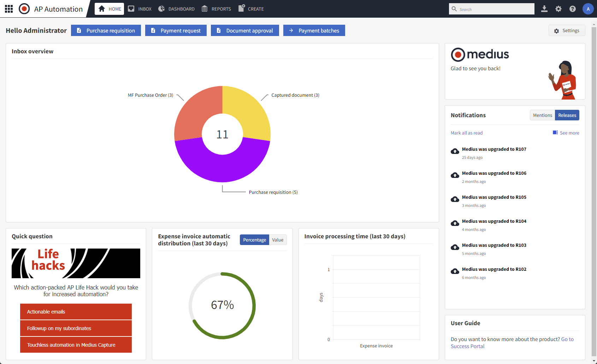Select the Releases notifications toggle

pyautogui.click(x=567, y=115)
